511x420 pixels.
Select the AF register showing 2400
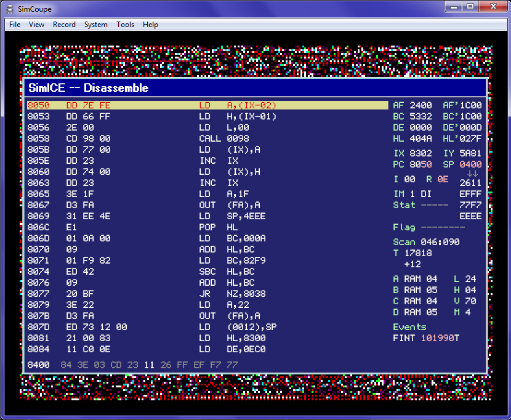tap(412, 105)
